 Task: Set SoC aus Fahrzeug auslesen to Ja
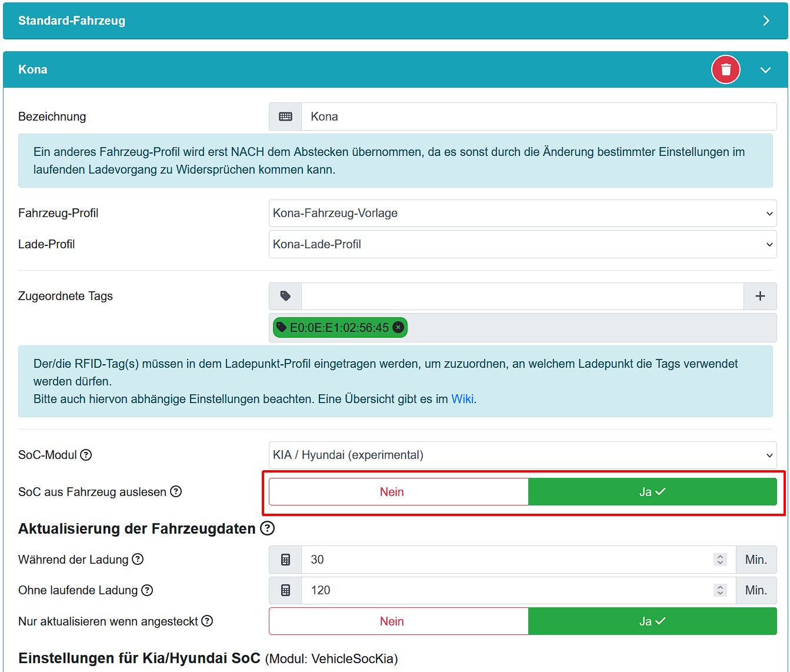pyautogui.click(x=652, y=492)
